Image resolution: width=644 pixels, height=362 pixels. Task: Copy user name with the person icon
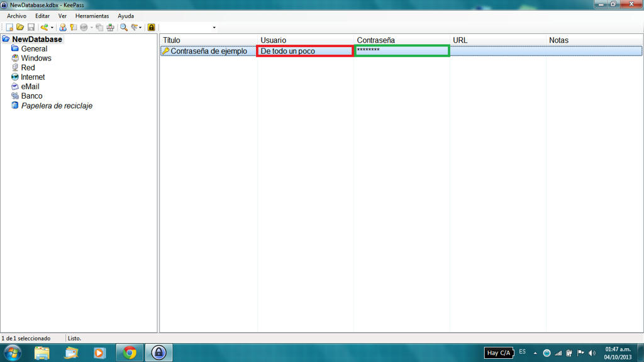pyautogui.click(x=62, y=28)
